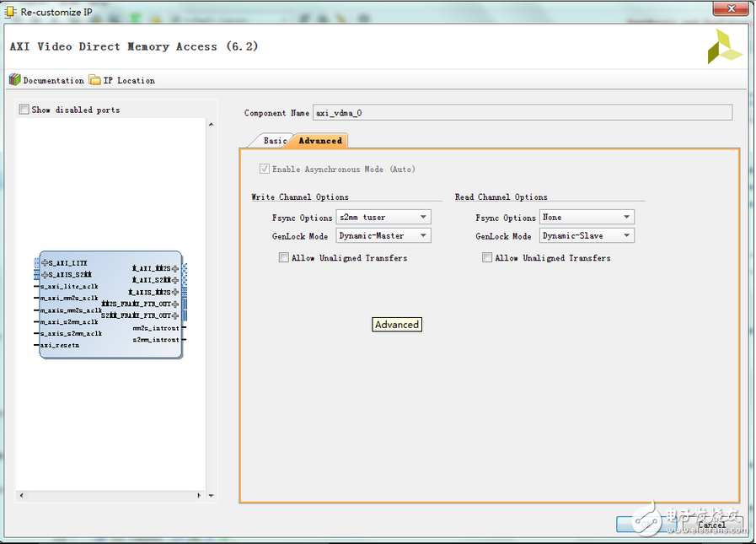Switch to the Basic tab
Viewport: 756px width, 544px height.
pos(274,141)
